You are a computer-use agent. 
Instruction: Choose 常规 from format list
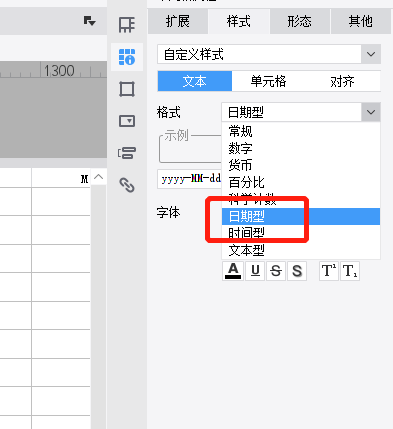point(301,131)
